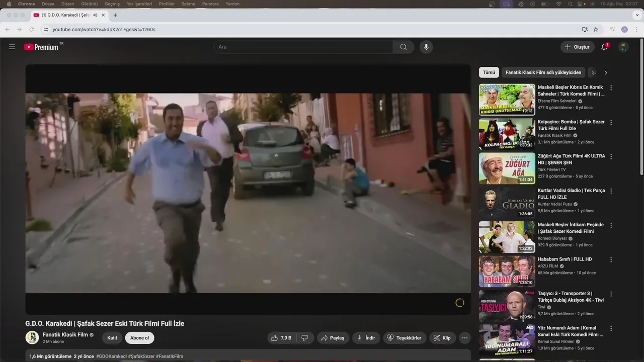
Task: Open more actions ellipsis below video
Action: click(465, 338)
